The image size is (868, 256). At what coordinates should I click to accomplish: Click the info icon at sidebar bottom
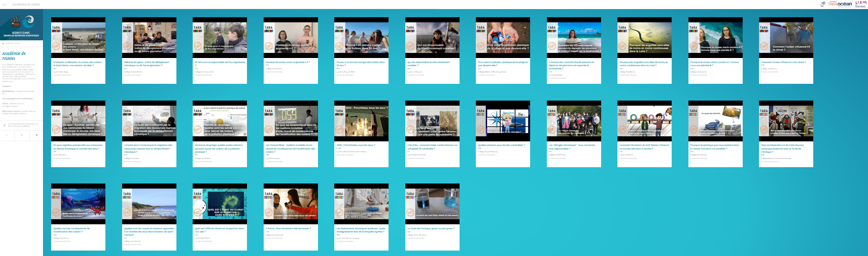coord(7,135)
